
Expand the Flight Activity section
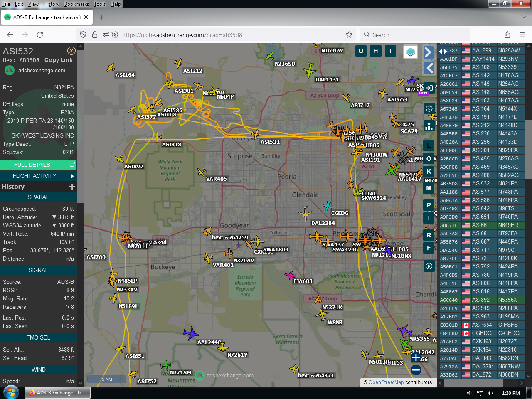[38, 176]
